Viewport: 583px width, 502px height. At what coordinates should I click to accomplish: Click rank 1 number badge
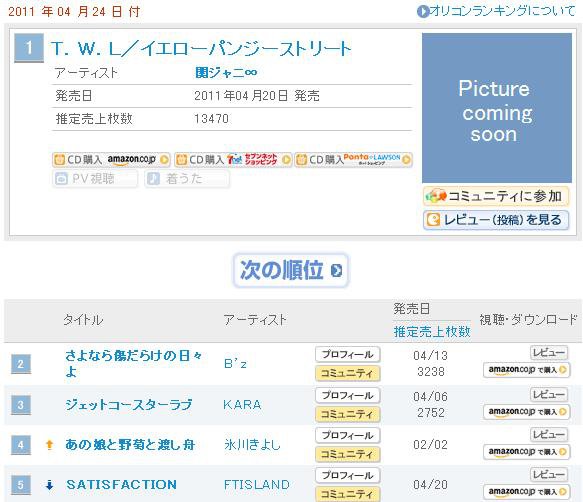tap(29, 48)
